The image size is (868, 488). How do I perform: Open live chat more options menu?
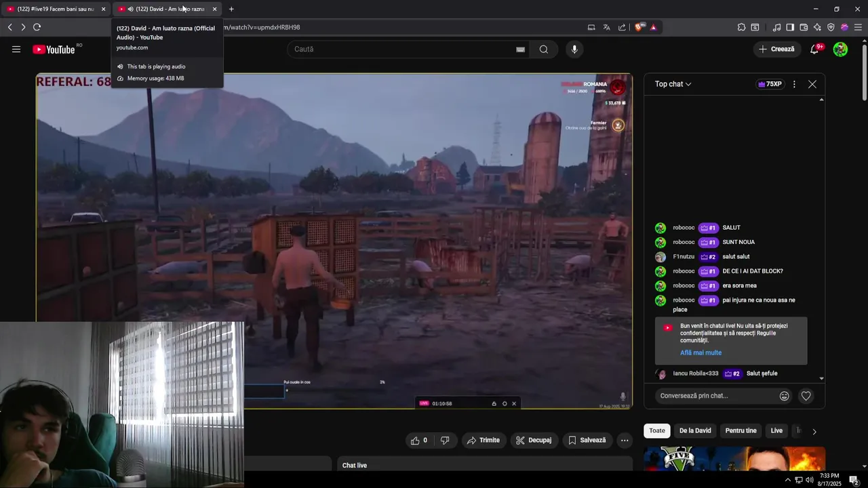(x=794, y=84)
